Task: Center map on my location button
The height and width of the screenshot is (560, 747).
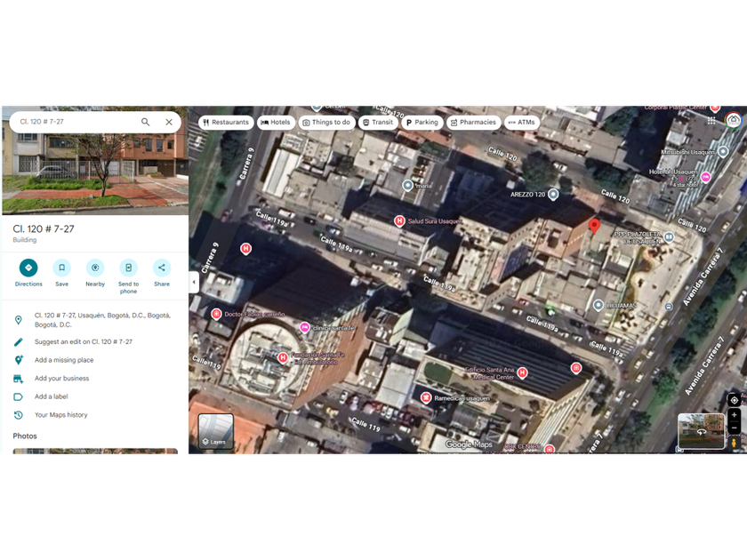Action: pyautogui.click(x=735, y=400)
